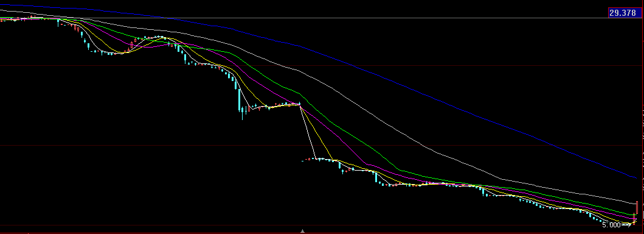Click the white horizontal line at the 29.378 level
Screen dimensions: 644x234
[304, 18]
